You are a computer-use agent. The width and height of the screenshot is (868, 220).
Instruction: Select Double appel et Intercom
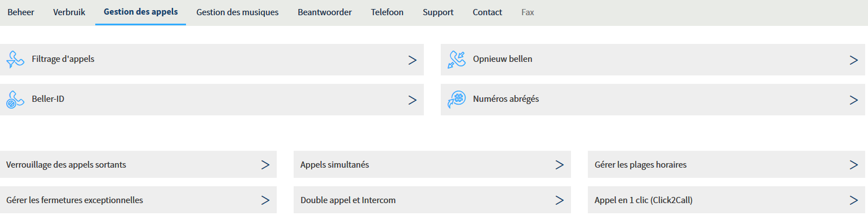click(432, 200)
